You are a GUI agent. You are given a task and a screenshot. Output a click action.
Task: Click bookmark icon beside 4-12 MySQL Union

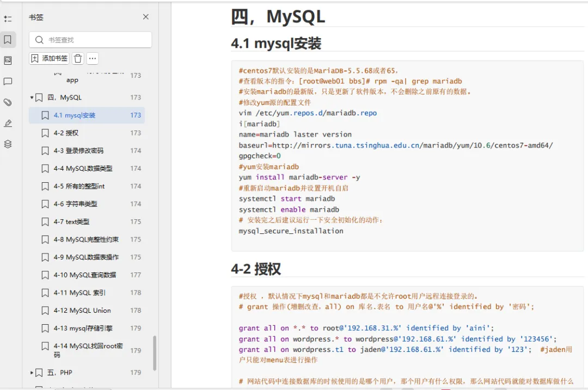(x=45, y=310)
